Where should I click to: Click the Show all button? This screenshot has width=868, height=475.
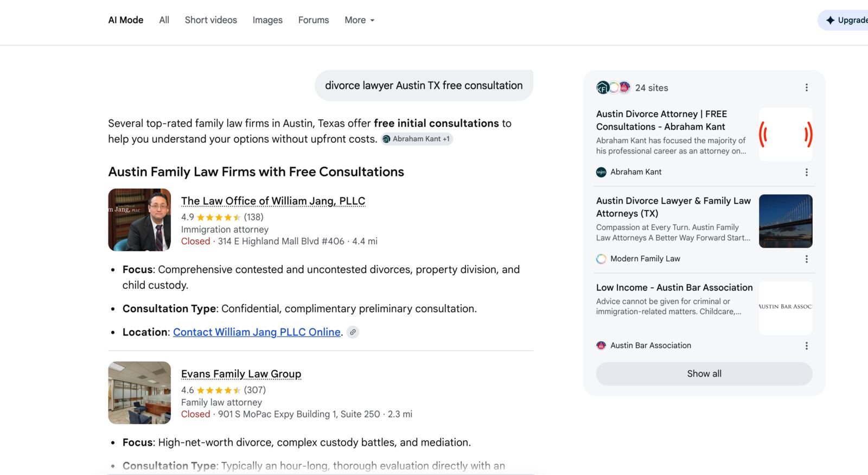tap(704, 373)
